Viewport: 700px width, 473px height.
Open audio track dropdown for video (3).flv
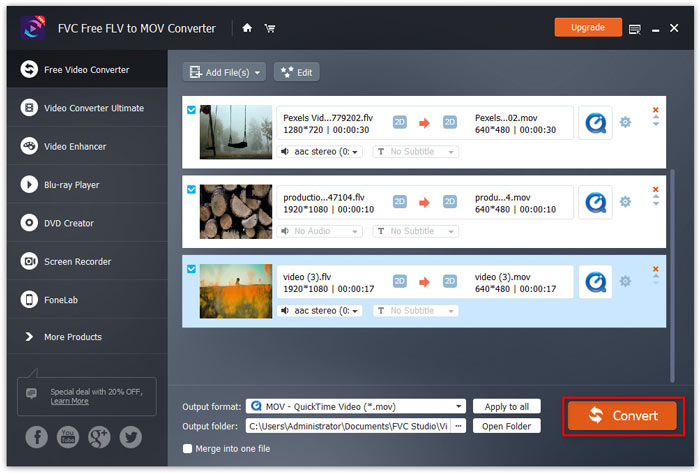pos(320,311)
